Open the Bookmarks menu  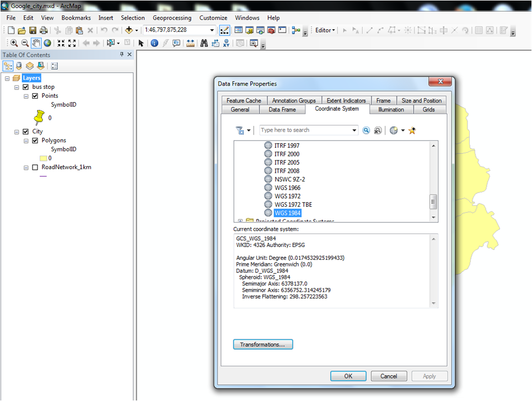pyautogui.click(x=76, y=18)
